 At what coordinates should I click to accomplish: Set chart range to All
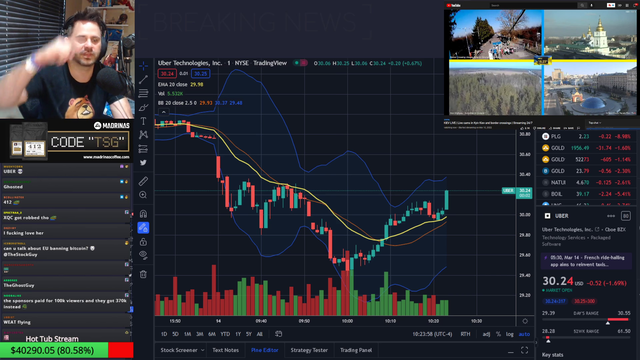(x=260, y=334)
